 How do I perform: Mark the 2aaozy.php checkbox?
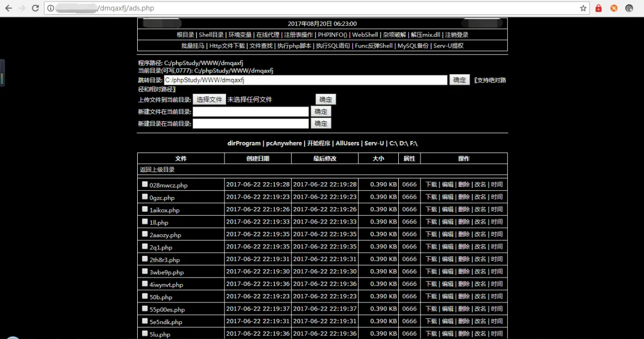click(145, 234)
